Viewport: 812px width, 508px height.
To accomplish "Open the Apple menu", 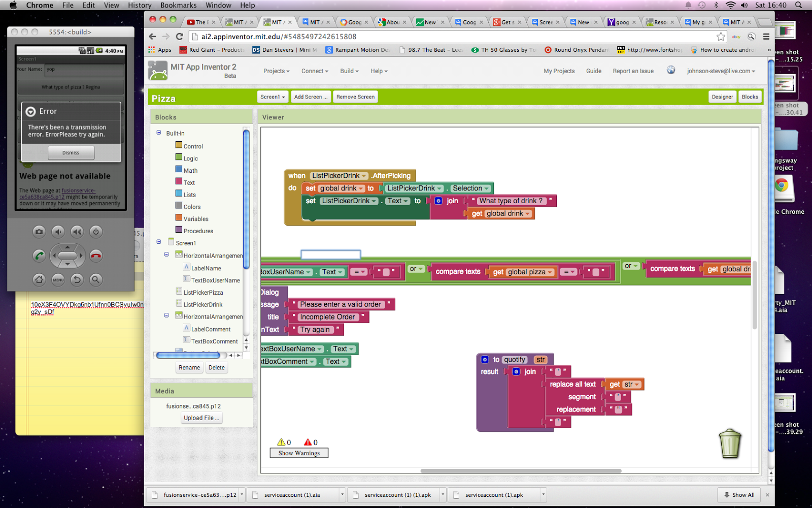I will pyautogui.click(x=13, y=5).
